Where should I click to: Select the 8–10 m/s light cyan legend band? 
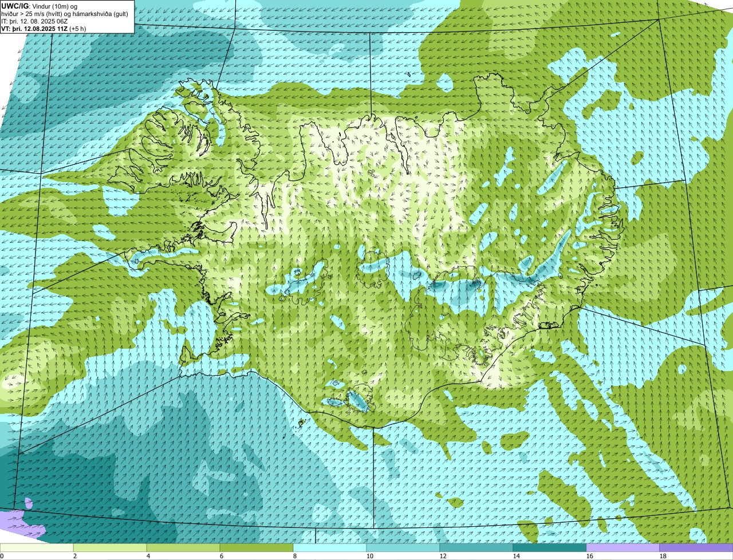click(330, 548)
